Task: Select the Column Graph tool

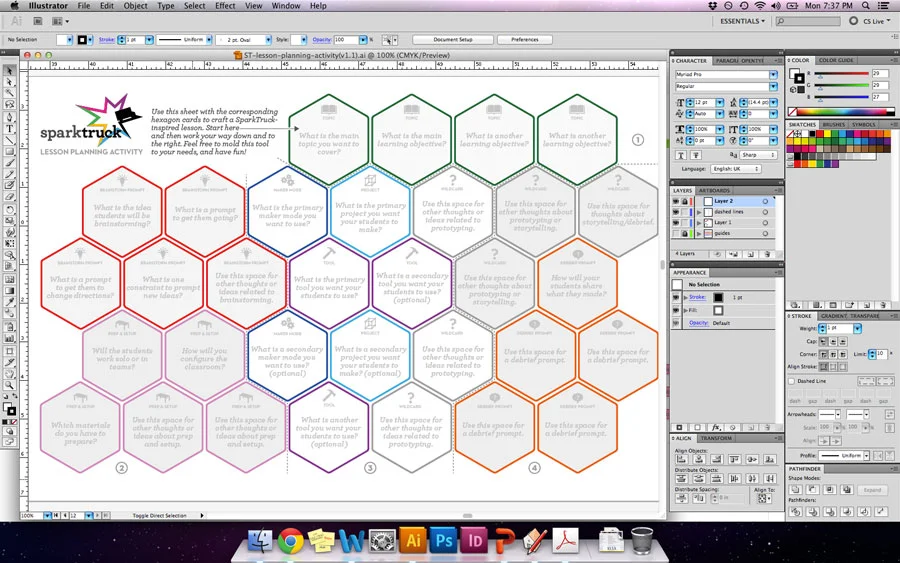Action: coord(9,338)
